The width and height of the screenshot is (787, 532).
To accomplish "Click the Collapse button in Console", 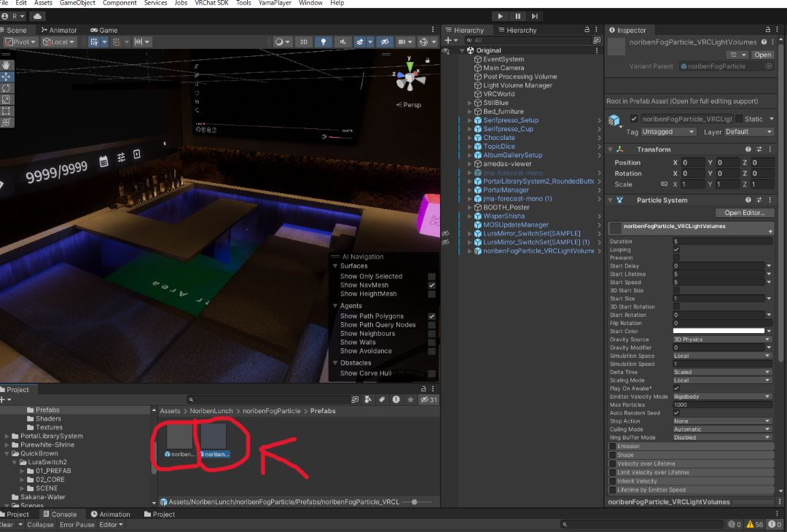I will [x=40, y=525].
